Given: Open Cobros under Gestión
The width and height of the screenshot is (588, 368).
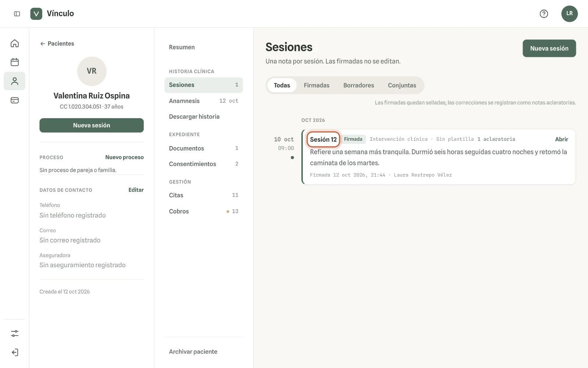Looking at the screenshot, I should [x=204, y=211].
